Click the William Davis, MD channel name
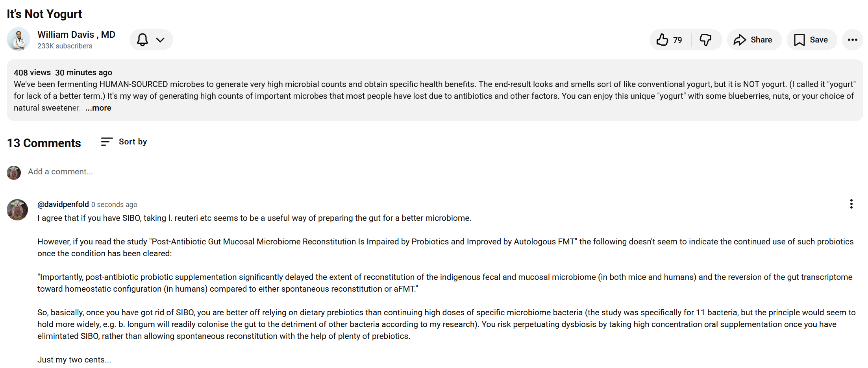The width and height of the screenshot is (868, 368). (76, 35)
